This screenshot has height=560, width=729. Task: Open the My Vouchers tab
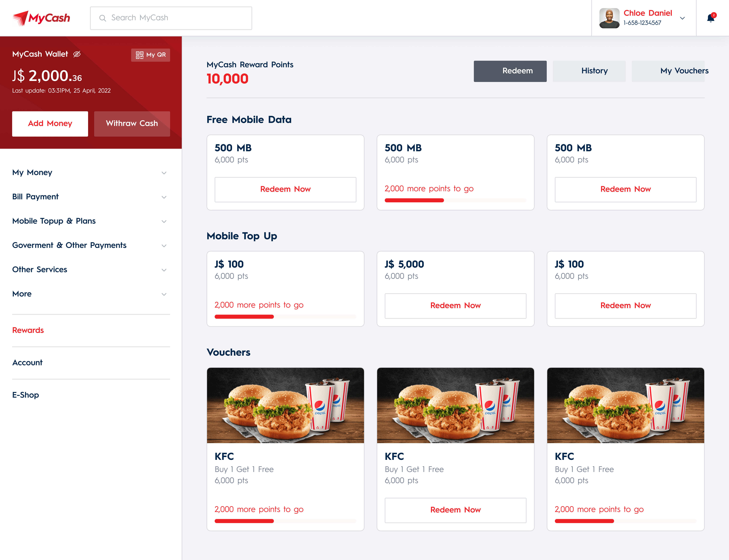(x=668, y=71)
